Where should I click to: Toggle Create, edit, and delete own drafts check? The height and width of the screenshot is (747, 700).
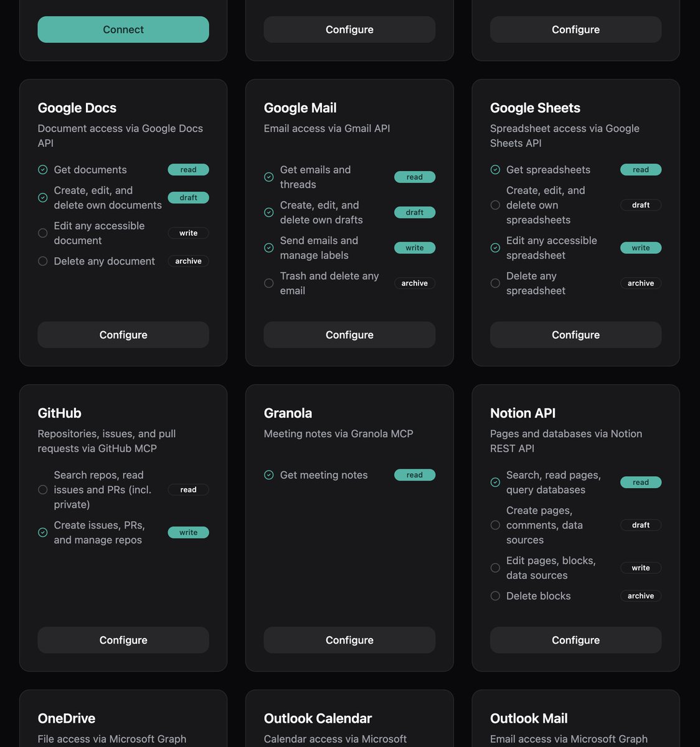[269, 213]
